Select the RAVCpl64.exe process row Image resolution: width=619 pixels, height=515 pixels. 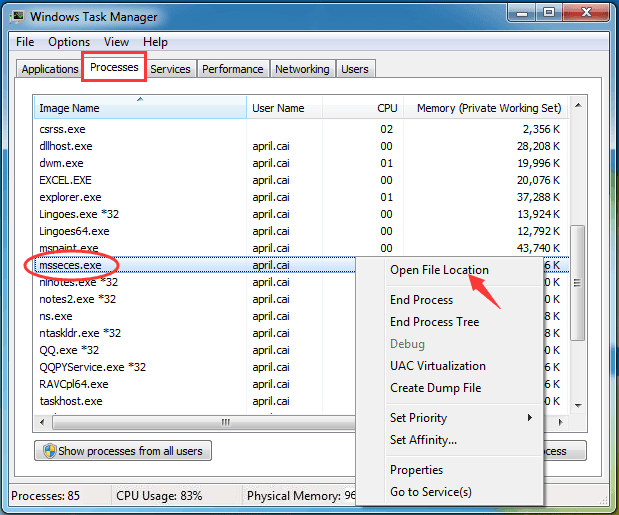195,384
